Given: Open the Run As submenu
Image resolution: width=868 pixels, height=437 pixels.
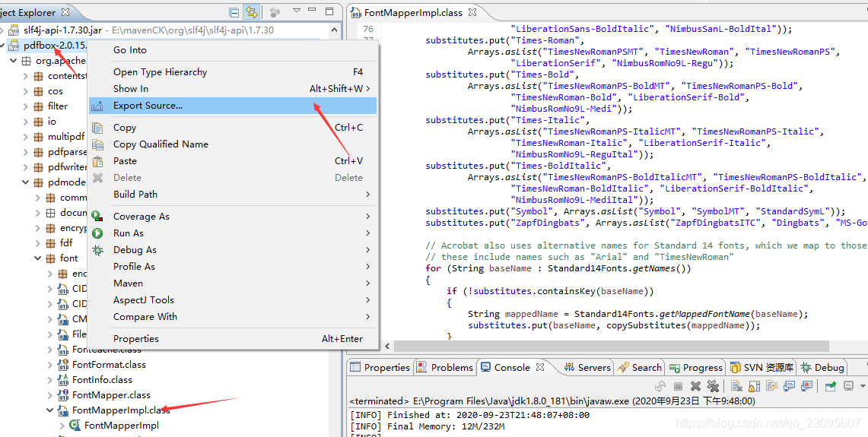Looking at the screenshot, I should tap(233, 233).
